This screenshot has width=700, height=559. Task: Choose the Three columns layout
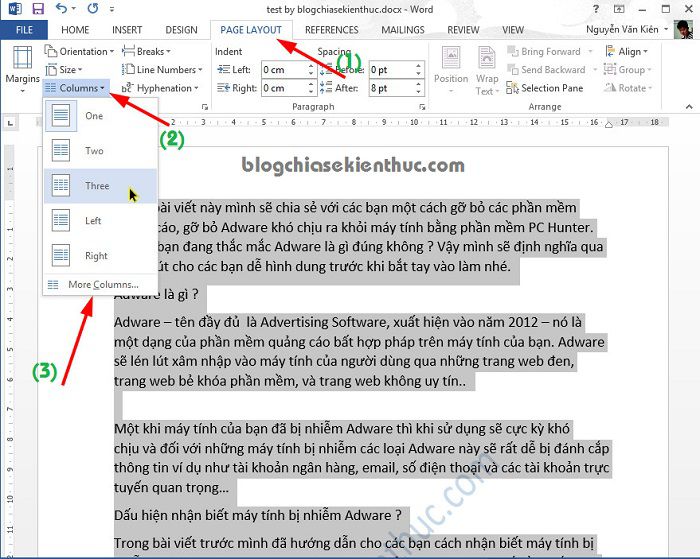(x=100, y=186)
